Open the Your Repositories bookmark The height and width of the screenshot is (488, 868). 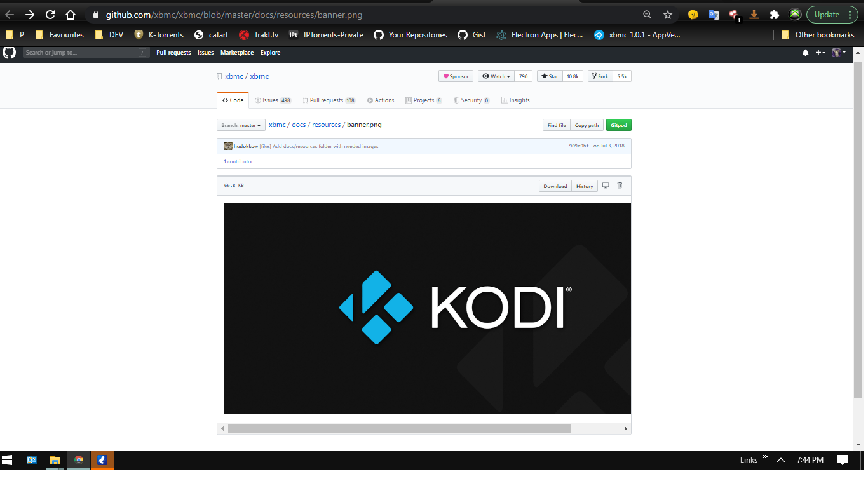point(410,35)
